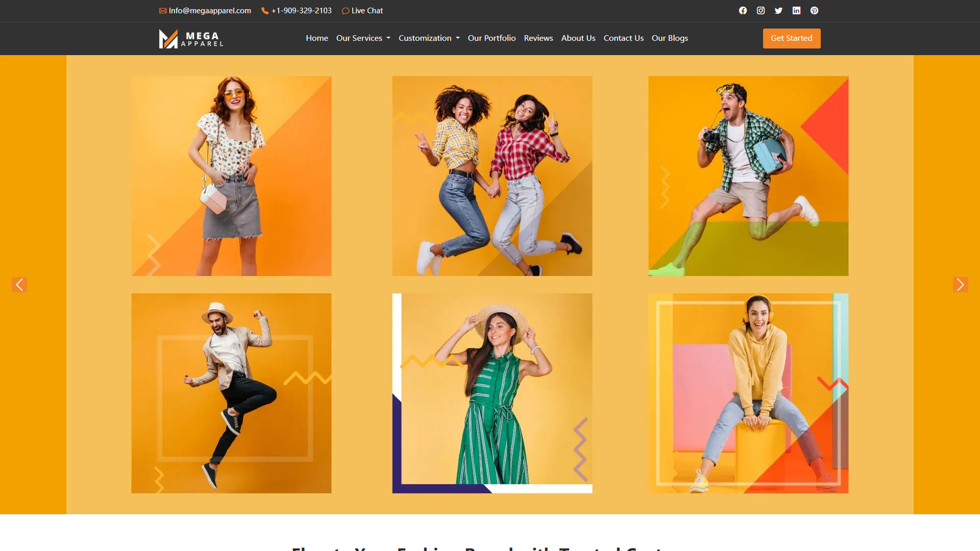The width and height of the screenshot is (980, 551).
Task: Expand the Our Services dropdown
Action: click(363, 38)
